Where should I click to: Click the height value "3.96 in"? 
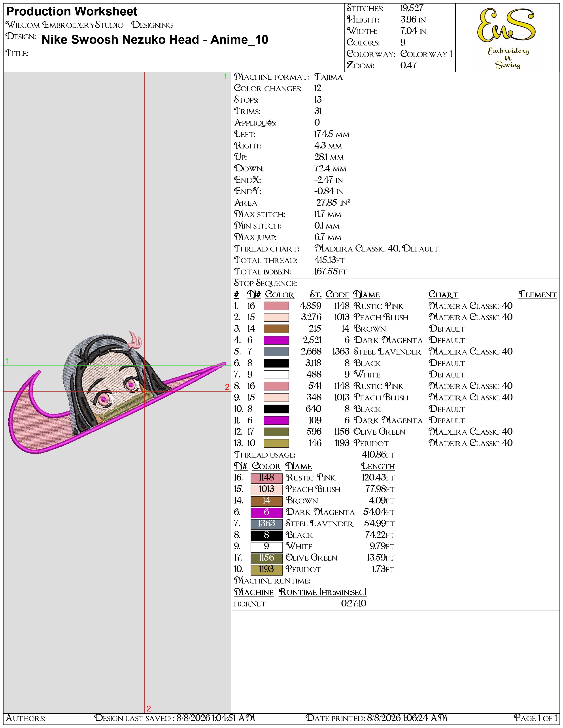click(413, 20)
